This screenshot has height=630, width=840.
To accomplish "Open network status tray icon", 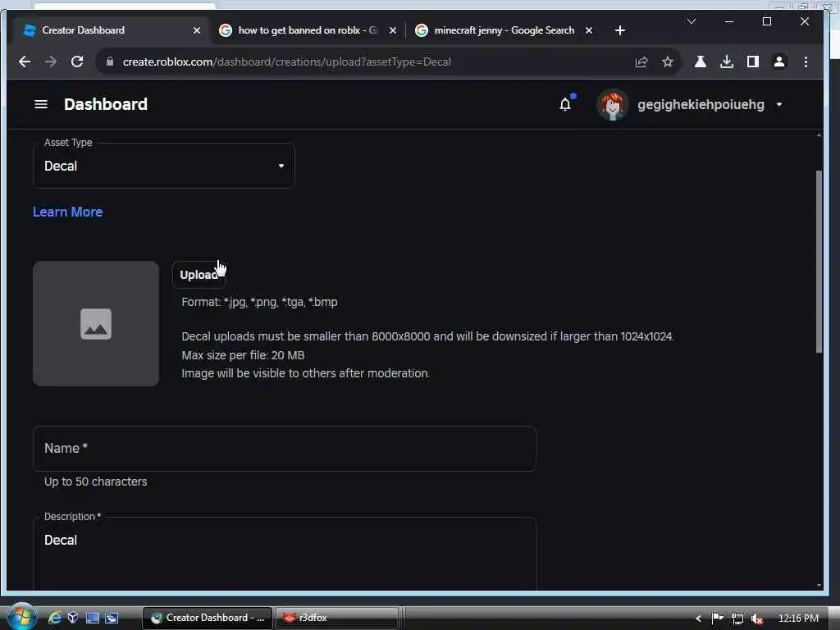I will coord(737,619).
